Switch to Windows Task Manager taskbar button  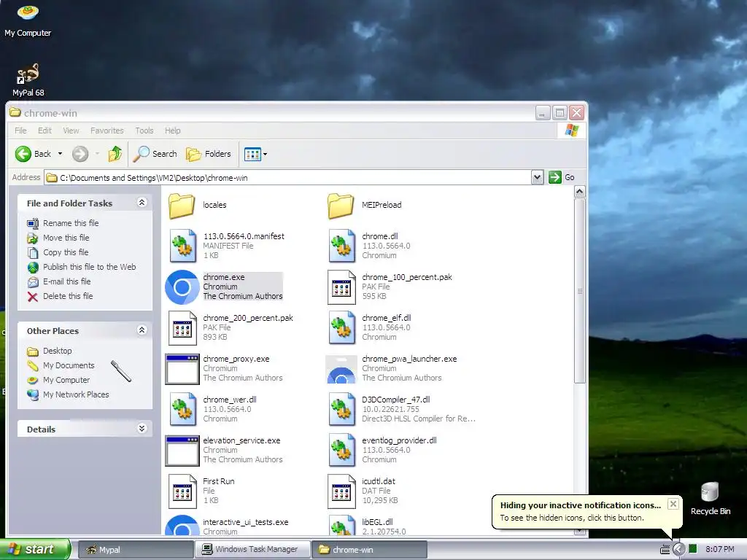coord(252,550)
